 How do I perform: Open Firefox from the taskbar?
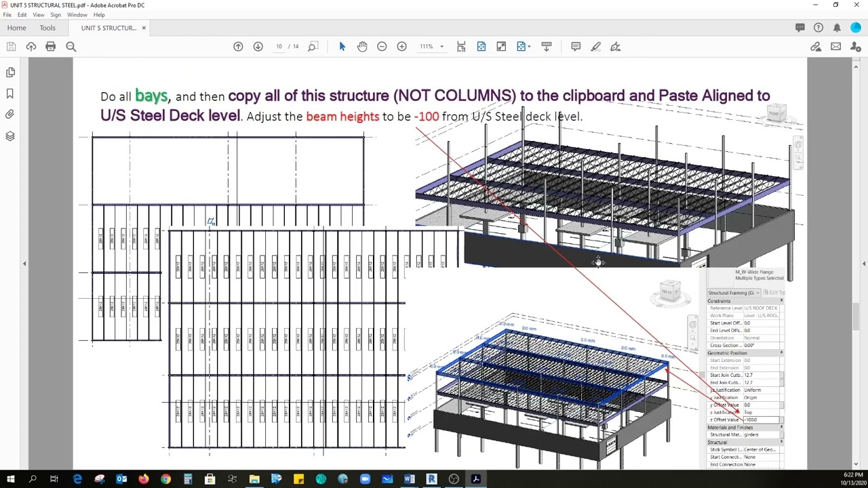point(144,479)
